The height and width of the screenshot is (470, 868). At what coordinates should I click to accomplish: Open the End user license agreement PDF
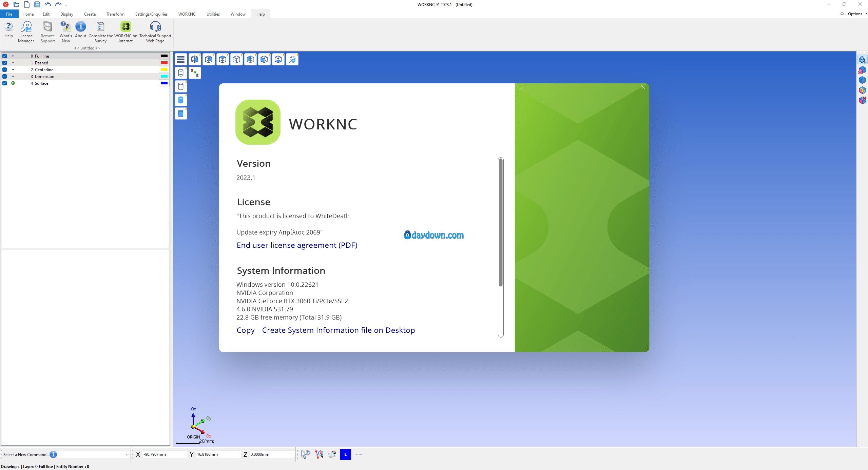[297, 245]
